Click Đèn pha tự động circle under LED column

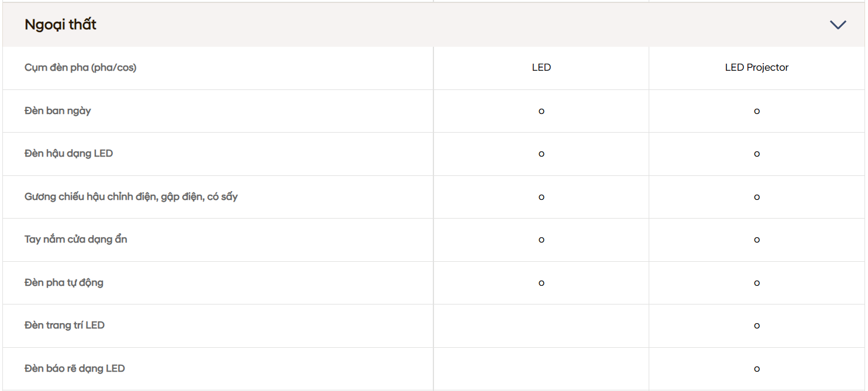pos(541,283)
